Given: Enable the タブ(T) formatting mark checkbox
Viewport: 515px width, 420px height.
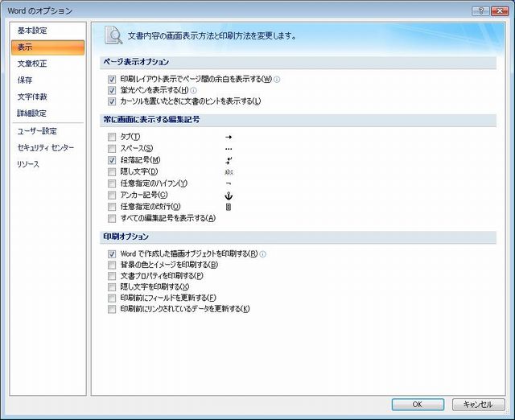Looking at the screenshot, I should (x=112, y=137).
